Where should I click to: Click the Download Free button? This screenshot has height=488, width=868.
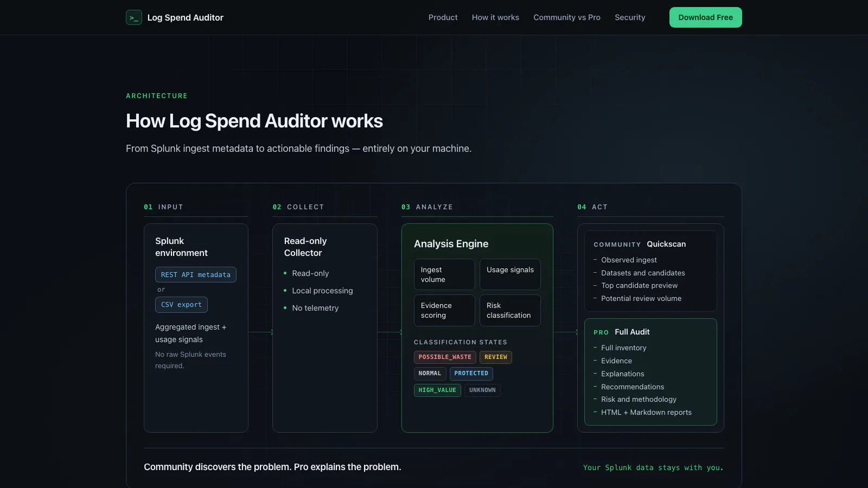705,17
